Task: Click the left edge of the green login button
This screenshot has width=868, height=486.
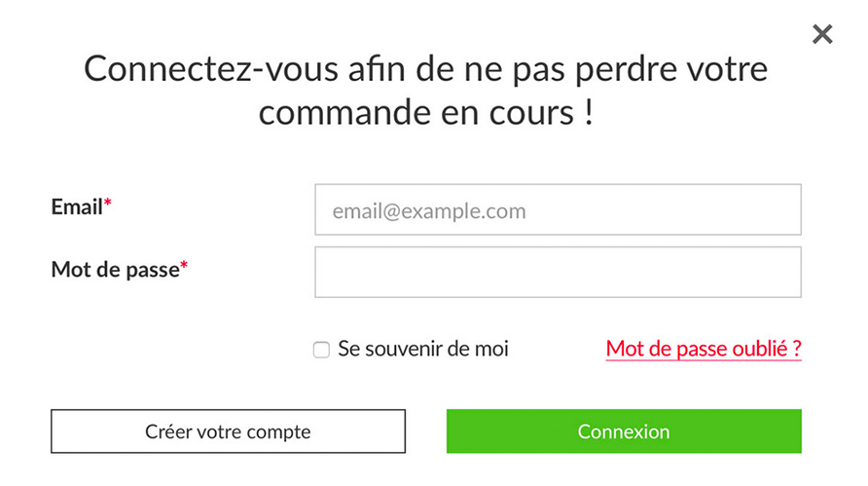Action: [x=457, y=431]
